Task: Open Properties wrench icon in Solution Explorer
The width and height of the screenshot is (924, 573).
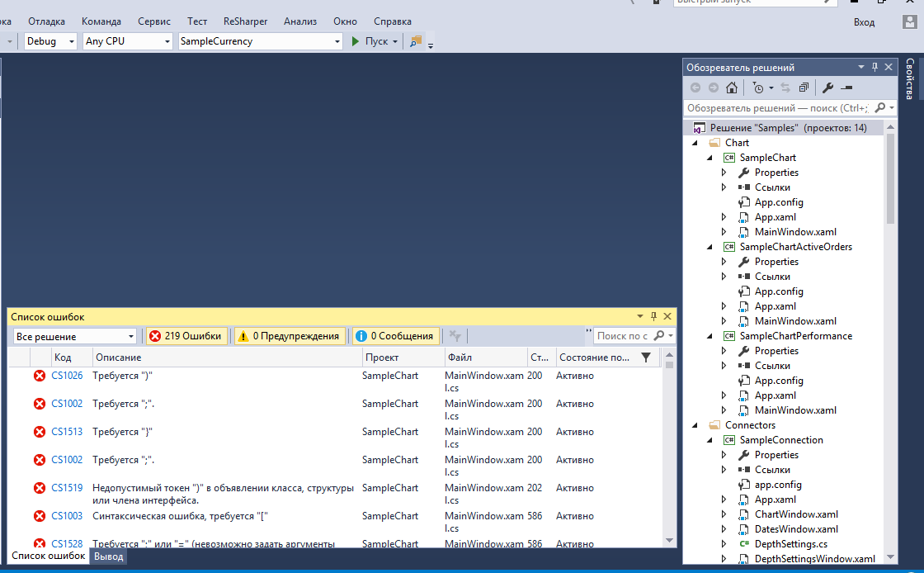Action: click(827, 88)
